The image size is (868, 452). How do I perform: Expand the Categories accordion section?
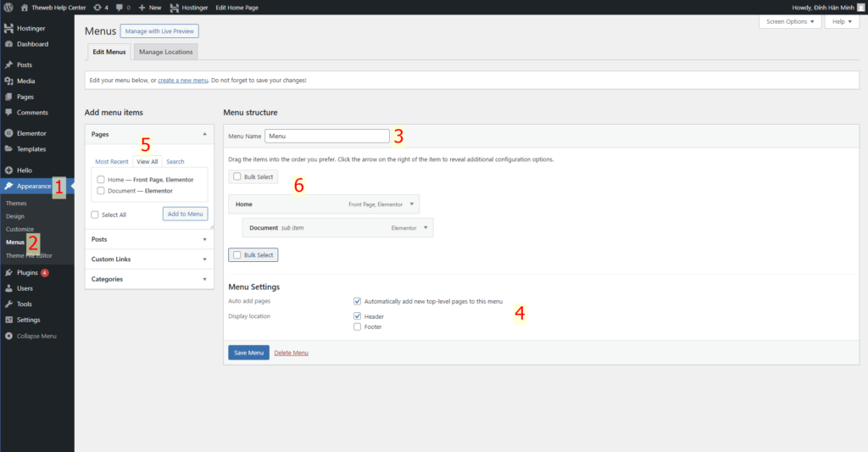[x=148, y=279]
